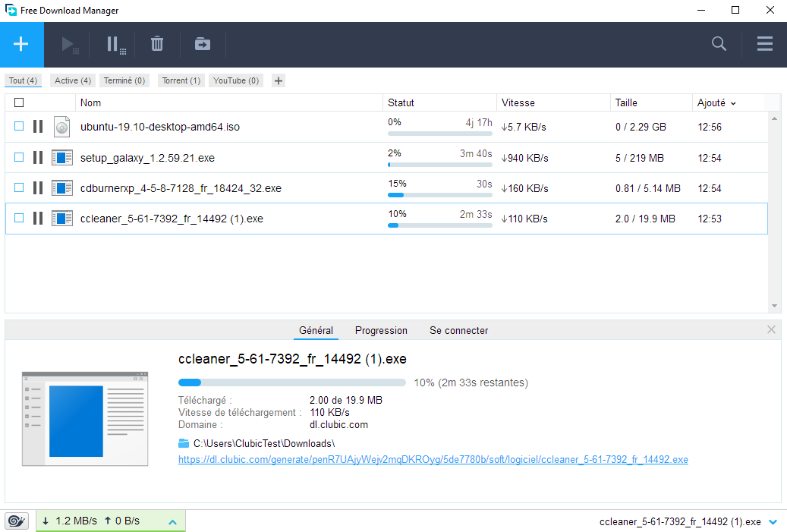Click the Nom column header
The image size is (787, 532).
229,103
